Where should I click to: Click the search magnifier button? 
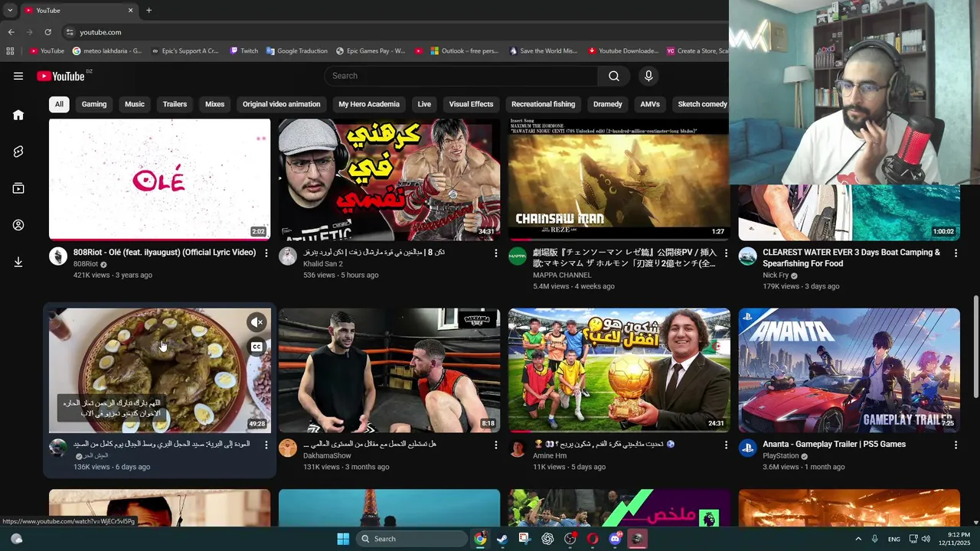click(614, 76)
